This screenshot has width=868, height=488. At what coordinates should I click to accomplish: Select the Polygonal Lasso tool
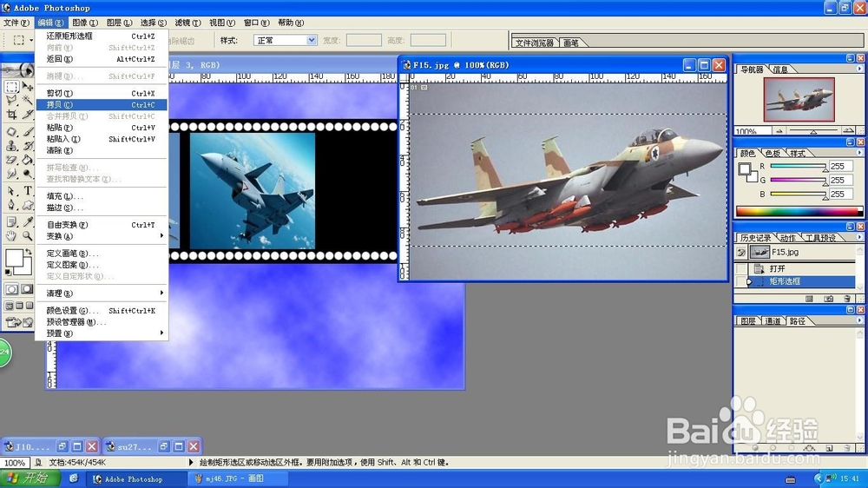click(x=11, y=100)
